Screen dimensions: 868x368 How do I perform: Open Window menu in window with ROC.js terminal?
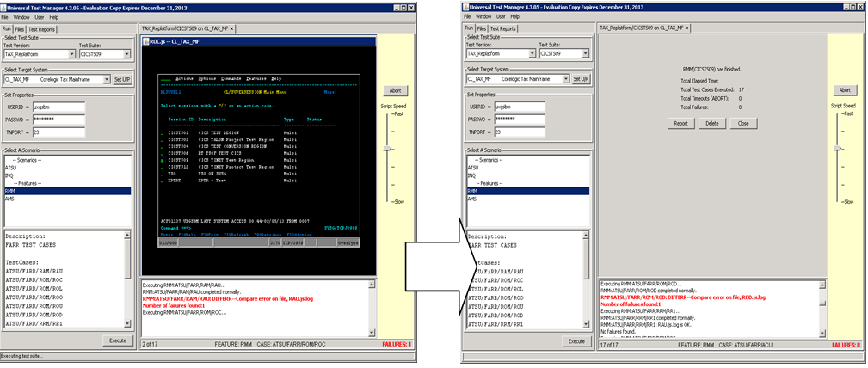click(x=22, y=17)
